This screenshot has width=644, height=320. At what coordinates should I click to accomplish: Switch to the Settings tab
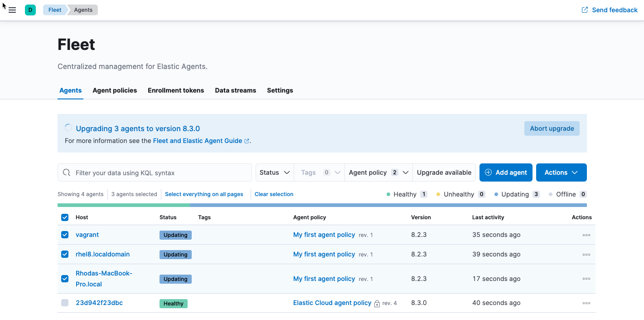point(280,90)
